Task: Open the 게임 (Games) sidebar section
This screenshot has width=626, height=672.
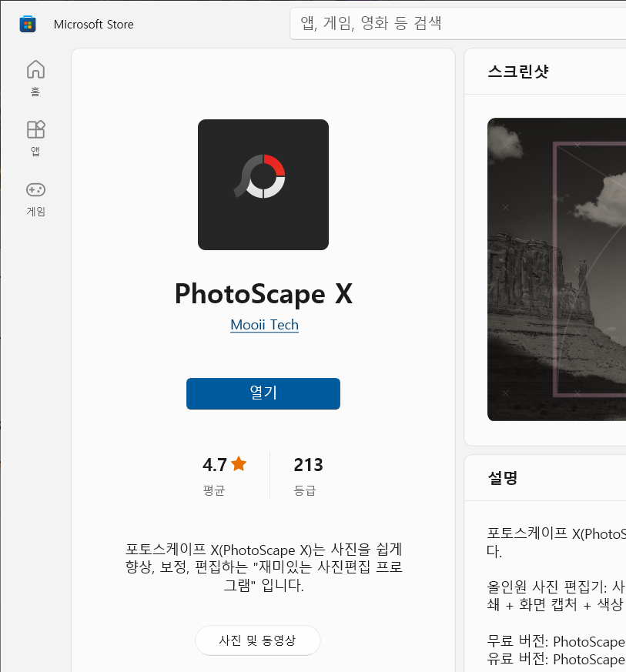Action: [x=35, y=199]
